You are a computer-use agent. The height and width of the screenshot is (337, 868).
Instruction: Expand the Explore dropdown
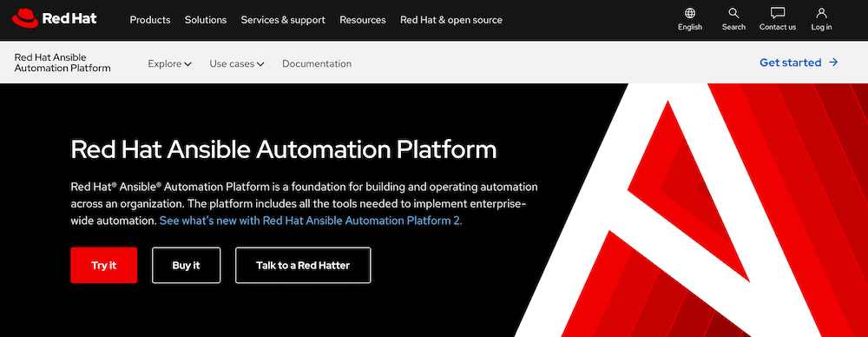(x=169, y=63)
